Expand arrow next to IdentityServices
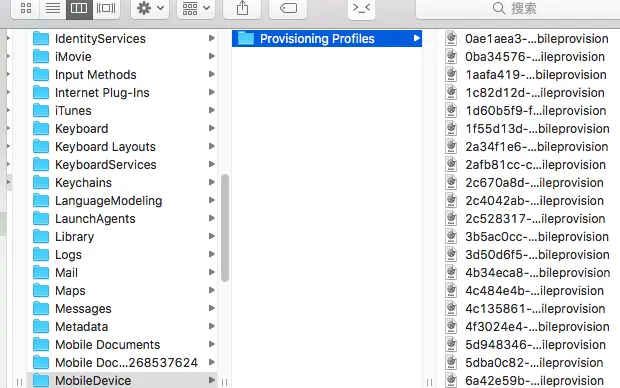The image size is (620, 388). tap(212, 38)
